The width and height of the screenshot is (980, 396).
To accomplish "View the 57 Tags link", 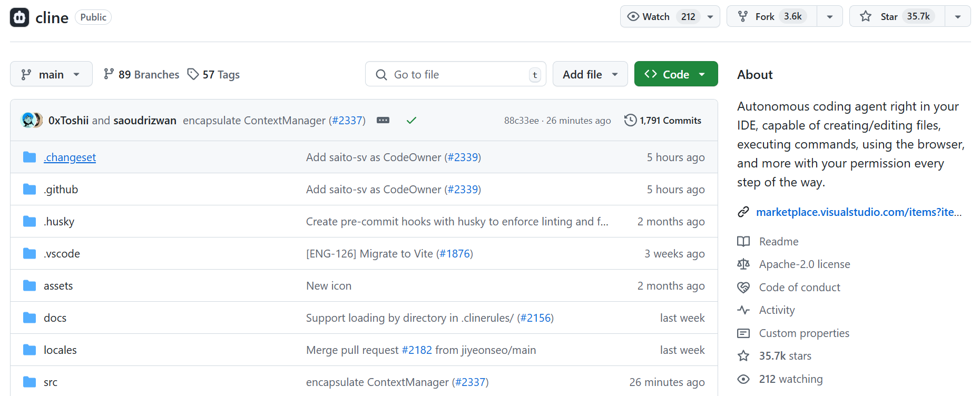I will (213, 74).
